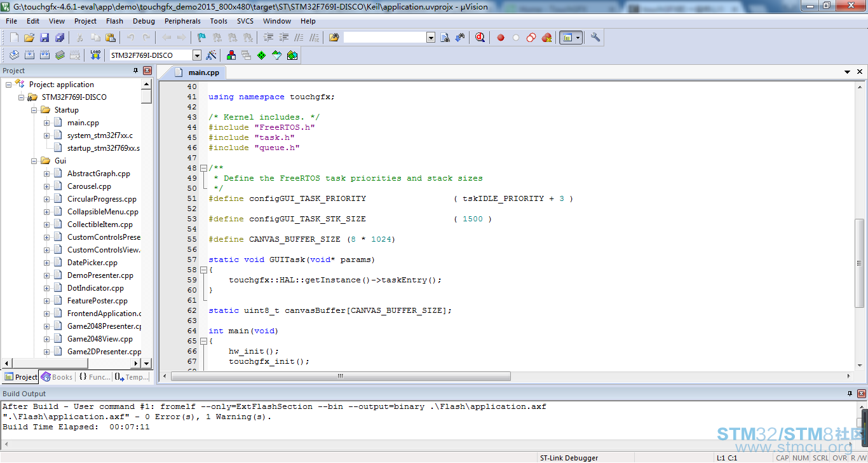Select AbstractGraph.cpp in project tree

98,174
